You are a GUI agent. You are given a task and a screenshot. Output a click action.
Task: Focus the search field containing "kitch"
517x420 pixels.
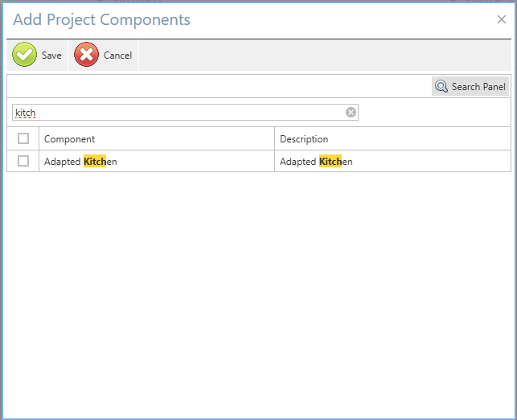(x=177, y=113)
